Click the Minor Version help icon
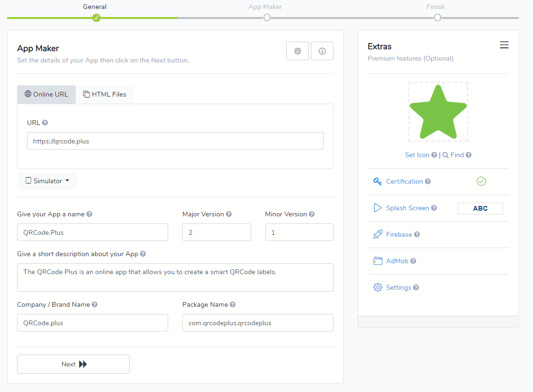 click(312, 214)
